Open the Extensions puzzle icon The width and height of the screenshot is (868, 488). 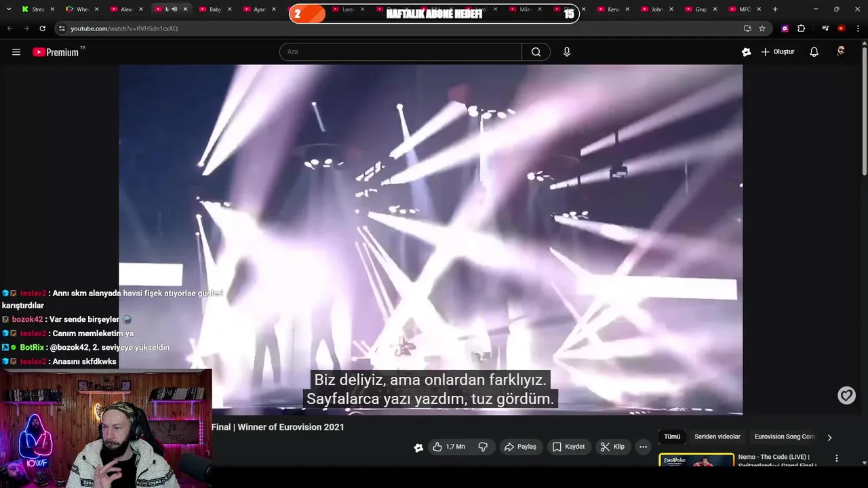coord(801,28)
